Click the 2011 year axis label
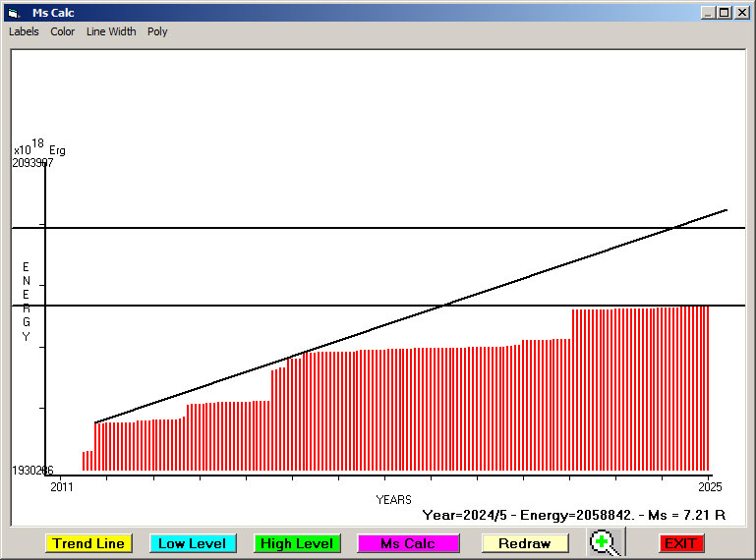The image size is (756, 560). (61, 486)
